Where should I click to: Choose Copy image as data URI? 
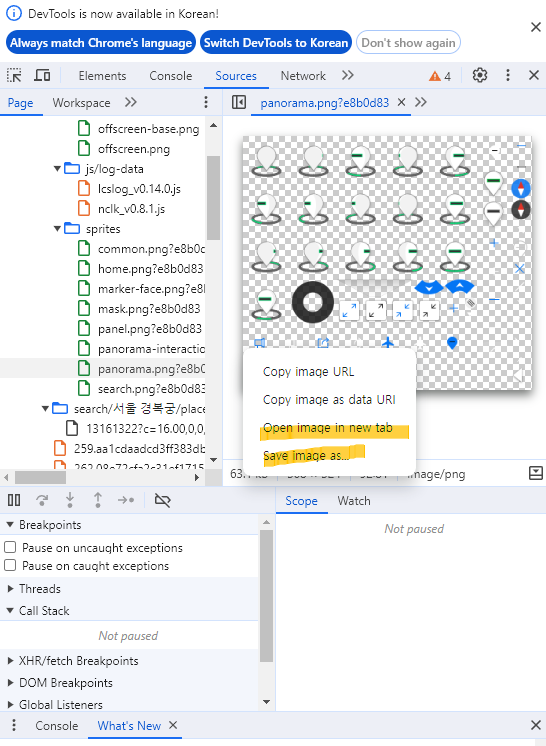(x=330, y=400)
